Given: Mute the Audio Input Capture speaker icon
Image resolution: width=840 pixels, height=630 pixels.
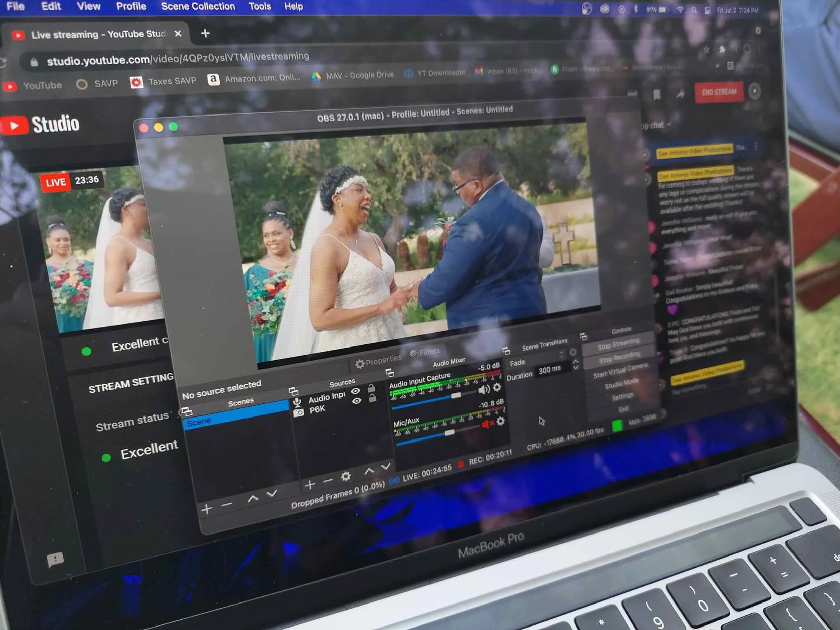Looking at the screenshot, I should [484, 389].
